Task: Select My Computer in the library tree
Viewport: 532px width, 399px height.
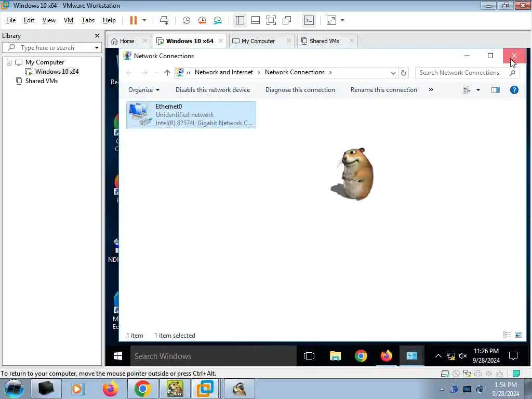Action: (x=45, y=62)
